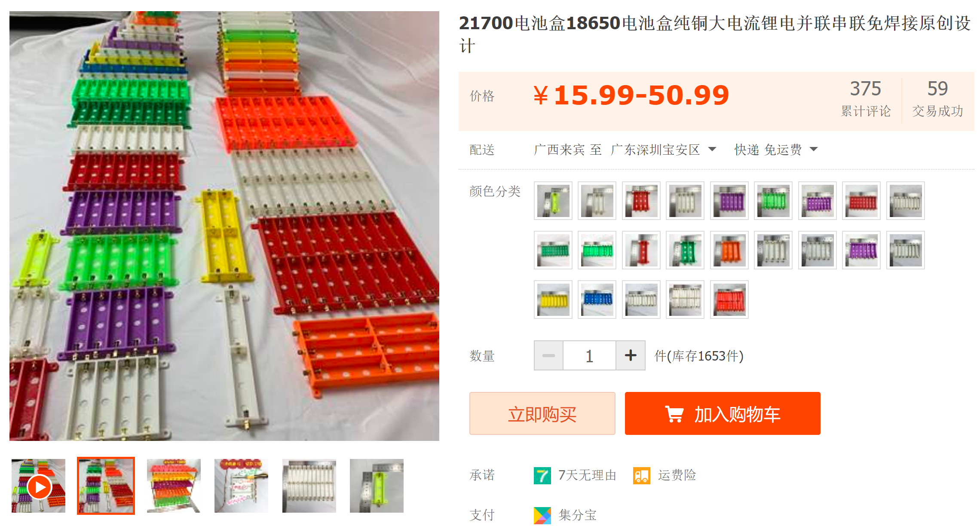Open the 375 累计评论 reviews link
The width and height of the screenshot is (980, 526).
866,98
